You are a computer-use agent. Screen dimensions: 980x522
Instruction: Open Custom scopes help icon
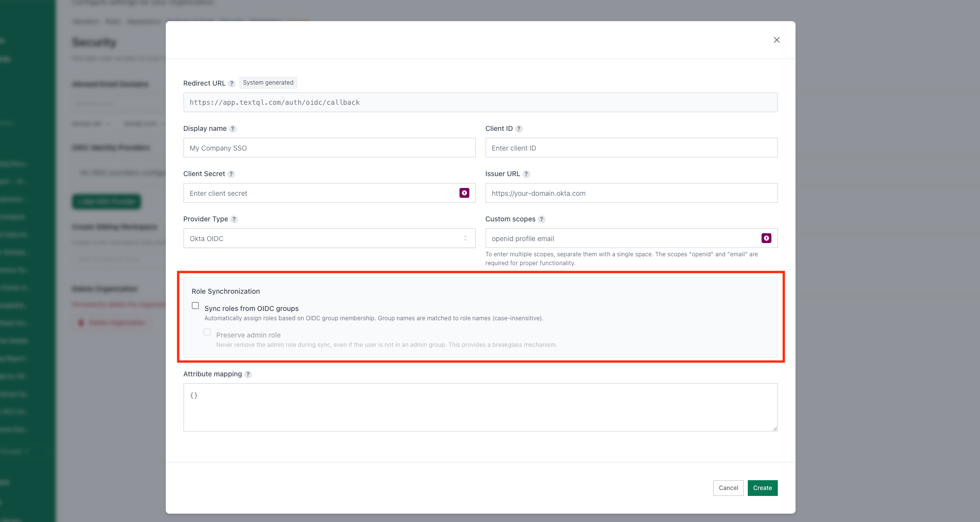[542, 219]
